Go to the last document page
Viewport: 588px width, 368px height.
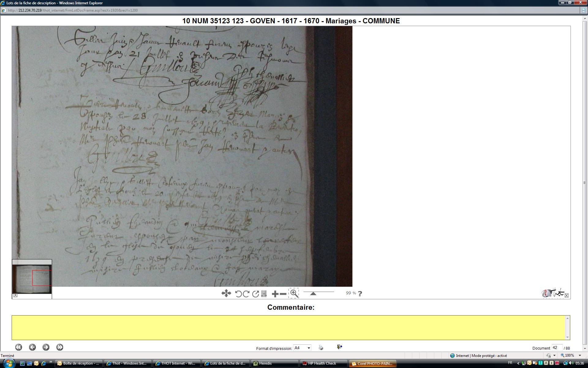point(60,347)
